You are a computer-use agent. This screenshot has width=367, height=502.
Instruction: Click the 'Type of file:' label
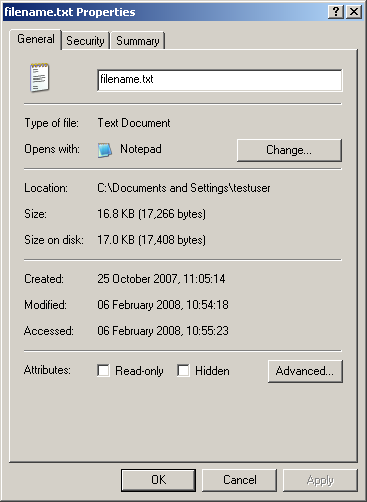(52, 123)
